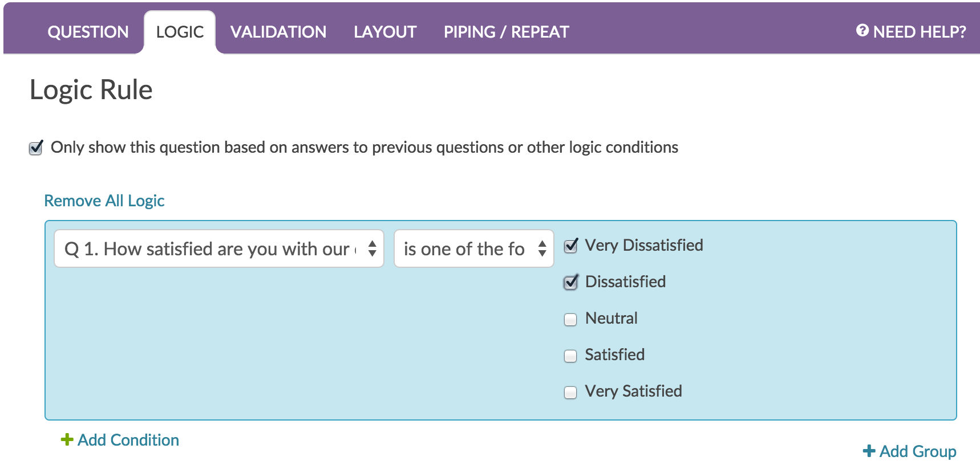This screenshot has height=465, width=980.
Task: Click the question mark help icon
Action: pos(862,31)
